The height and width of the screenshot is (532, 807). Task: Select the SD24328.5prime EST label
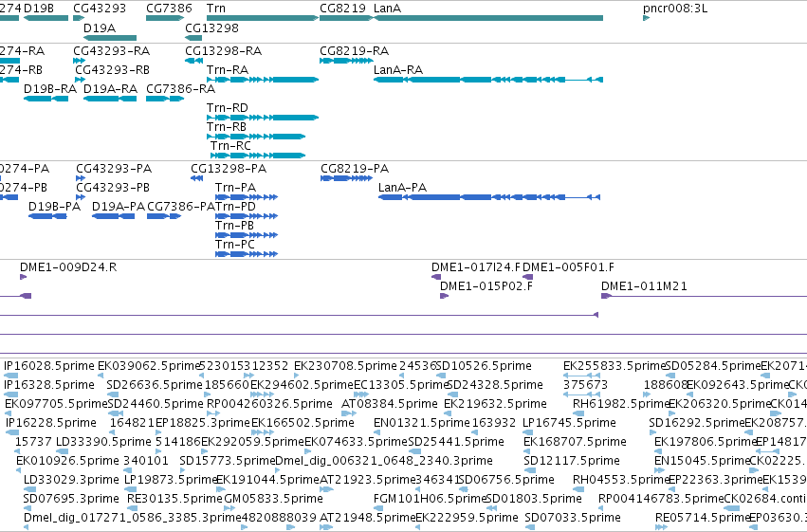point(495,385)
